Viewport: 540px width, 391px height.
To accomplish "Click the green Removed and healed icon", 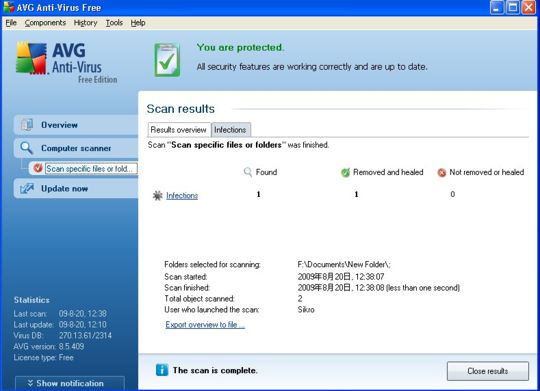I will point(345,172).
